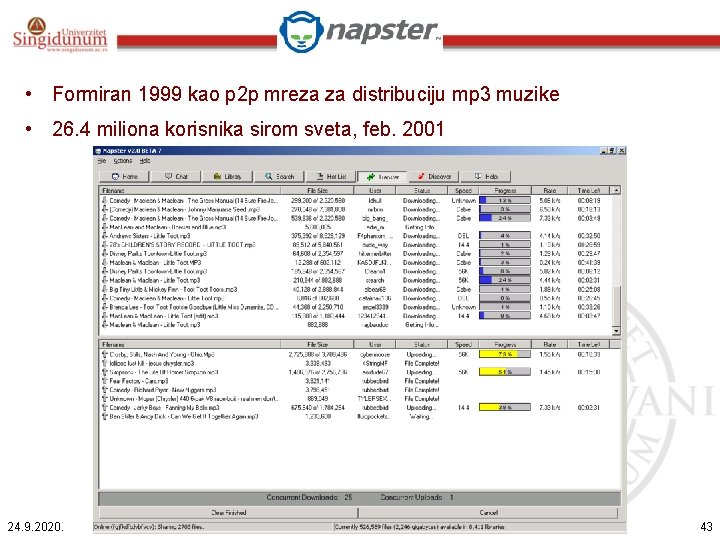Screen dimensions: 720x540
Task: Show the Hot List section
Action: click(x=332, y=176)
